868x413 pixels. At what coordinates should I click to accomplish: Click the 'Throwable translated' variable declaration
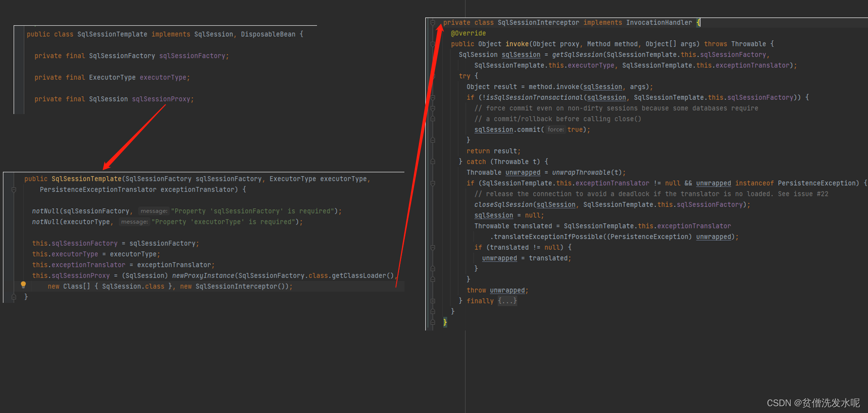point(513,226)
